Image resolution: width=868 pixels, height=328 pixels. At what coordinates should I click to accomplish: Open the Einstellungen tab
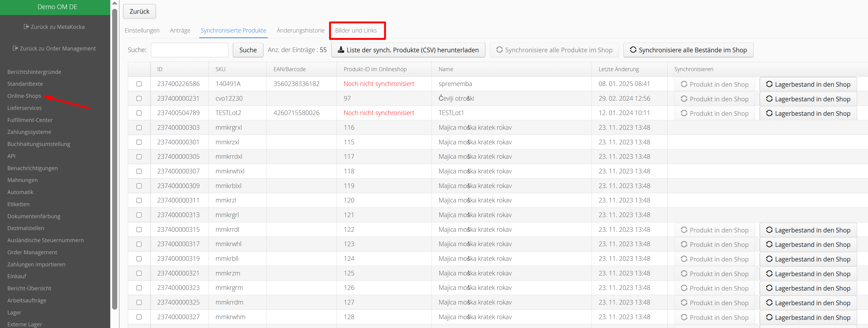pos(142,30)
